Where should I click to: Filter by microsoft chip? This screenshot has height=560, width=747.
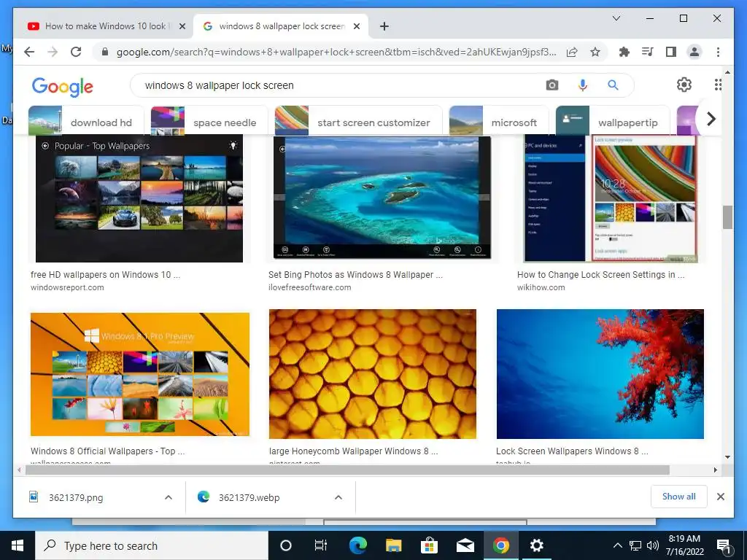click(499, 122)
